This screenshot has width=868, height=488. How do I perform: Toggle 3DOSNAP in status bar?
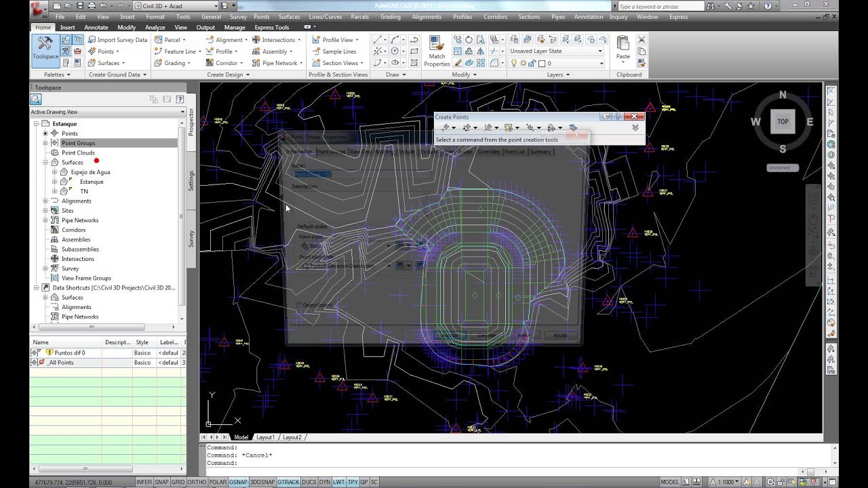click(x=262, y=482)
